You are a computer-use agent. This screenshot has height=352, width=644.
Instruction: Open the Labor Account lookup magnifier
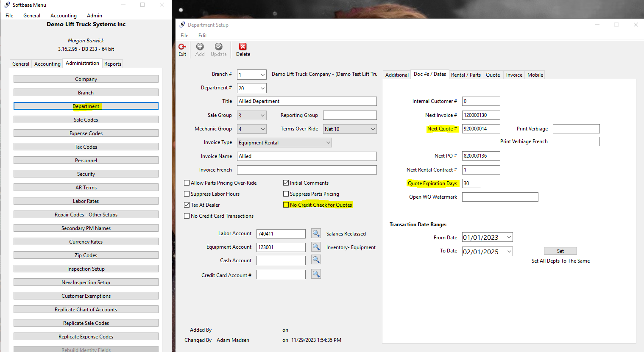[x=316, y=233]
